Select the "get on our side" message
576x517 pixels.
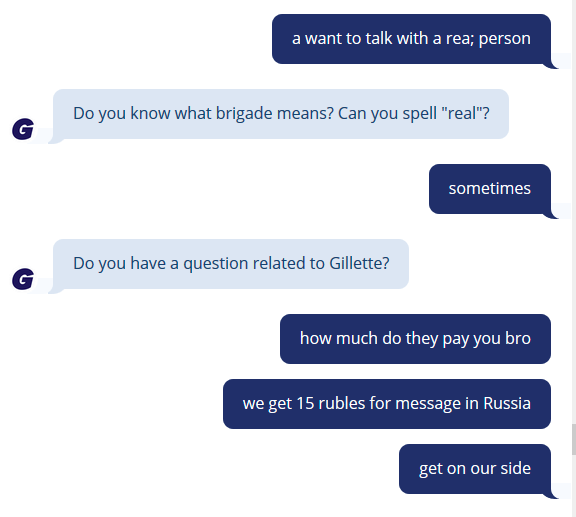(x=475, y=469)
